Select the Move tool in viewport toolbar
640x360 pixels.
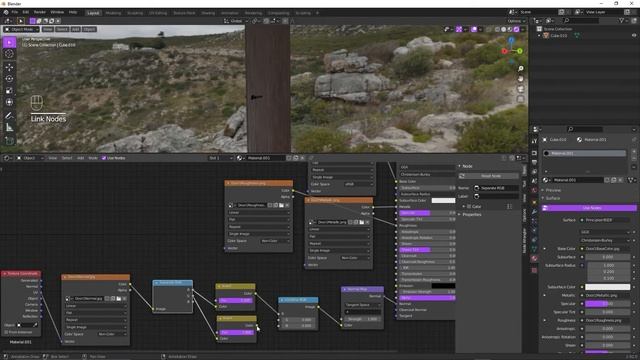tap(9, 67)
